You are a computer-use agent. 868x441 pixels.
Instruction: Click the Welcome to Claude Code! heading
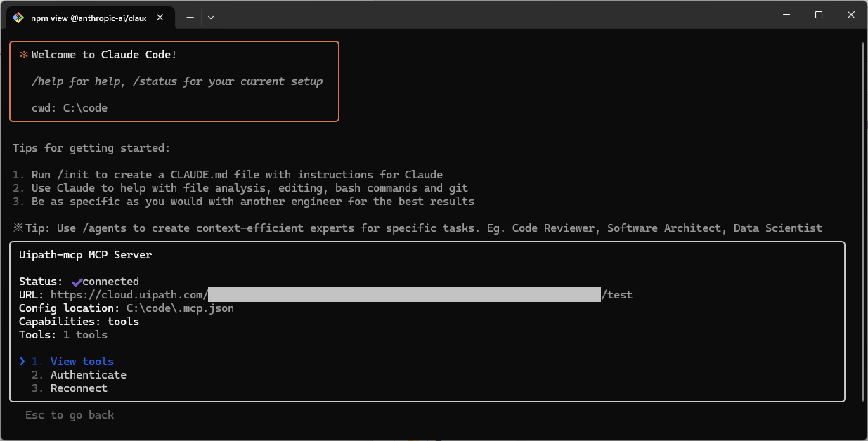pyautogui.click(x=104, y=55)
